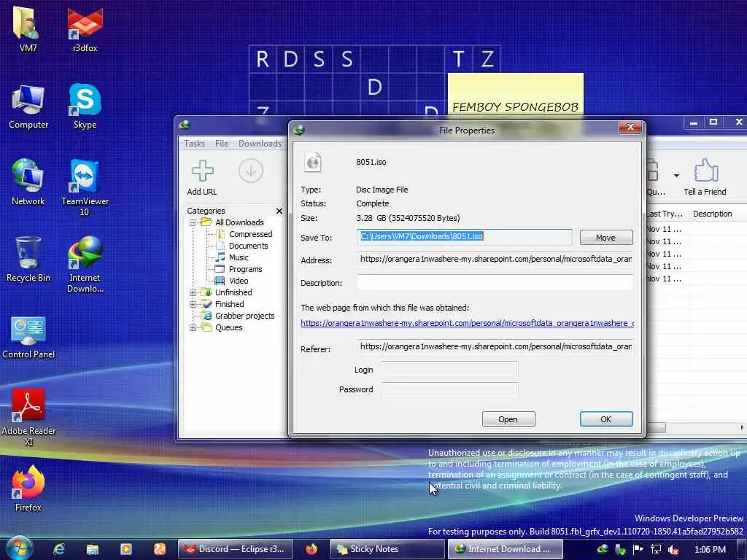Open the File menu in IDM
The image size is (747, 560).
(222, 144)
